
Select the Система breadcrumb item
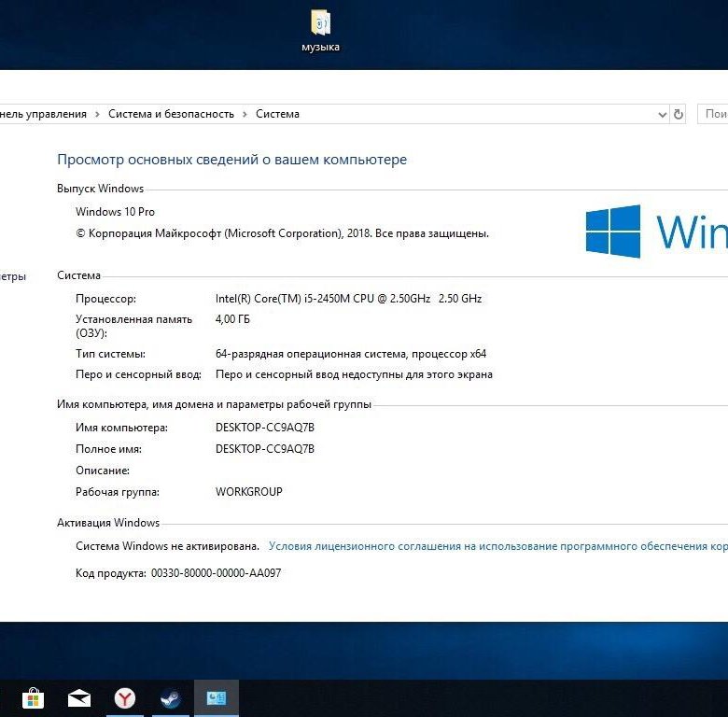click(277, 114)
